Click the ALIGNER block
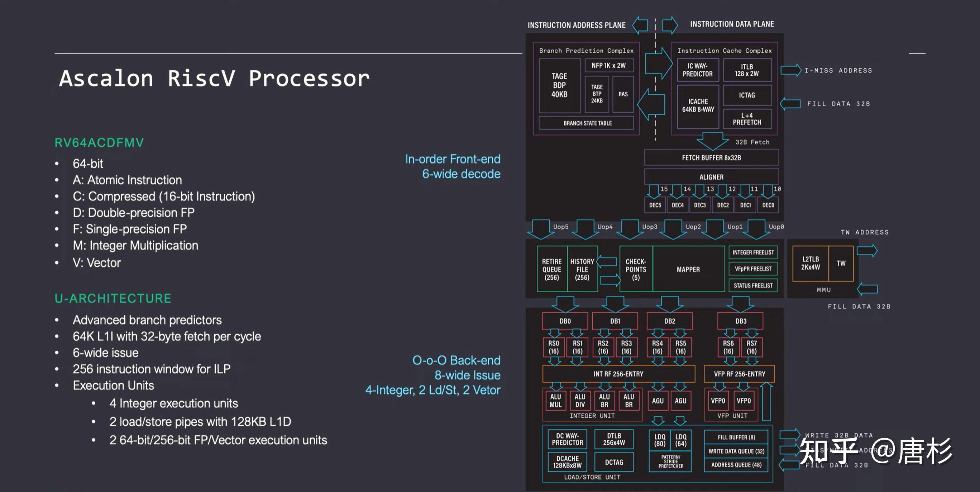The height and width of the screenshot is (492, 980). tap(711, 177)
